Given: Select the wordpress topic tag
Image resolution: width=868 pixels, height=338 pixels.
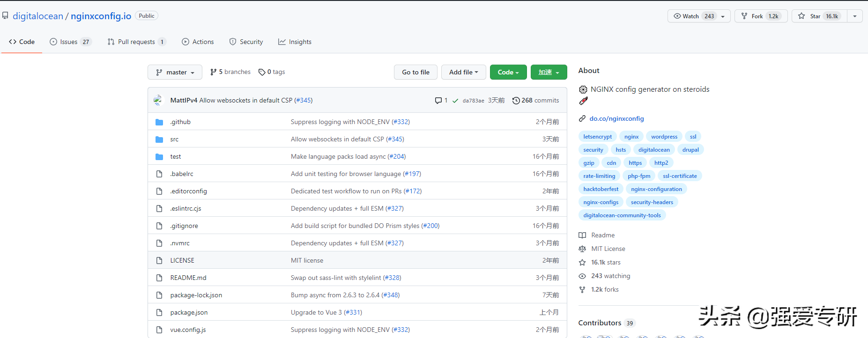Looking at the screenshot, I should pos(664,137).
